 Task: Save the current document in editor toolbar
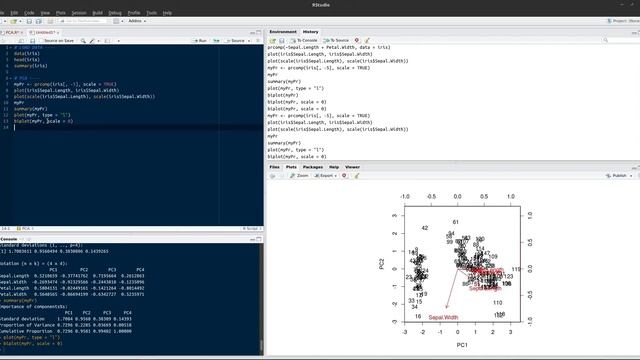pos(33,41)
